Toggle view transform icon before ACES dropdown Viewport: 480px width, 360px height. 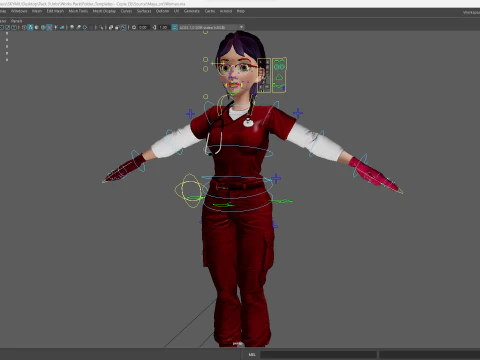click(x=174, y=27)
